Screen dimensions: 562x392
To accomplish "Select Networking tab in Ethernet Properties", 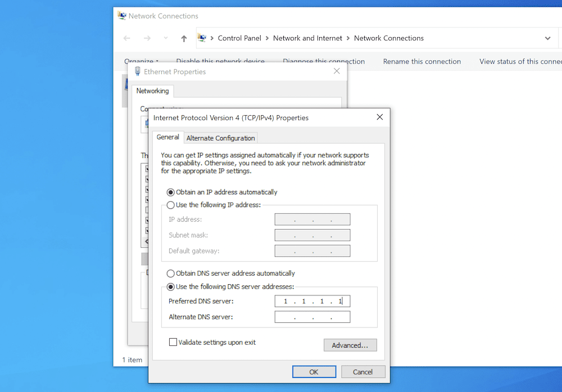I will (x=153, y=91).
